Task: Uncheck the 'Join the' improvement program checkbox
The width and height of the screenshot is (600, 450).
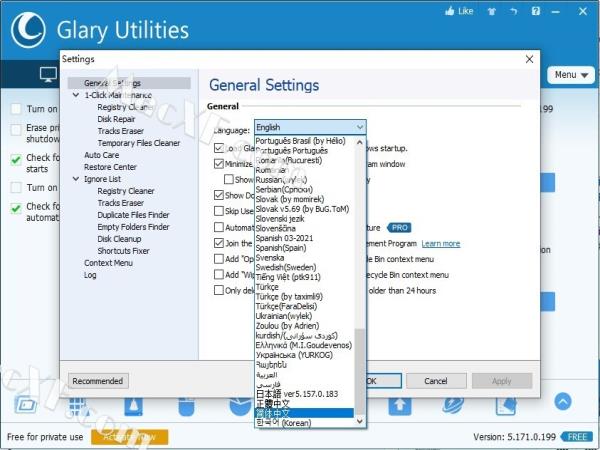Action: 219,243
